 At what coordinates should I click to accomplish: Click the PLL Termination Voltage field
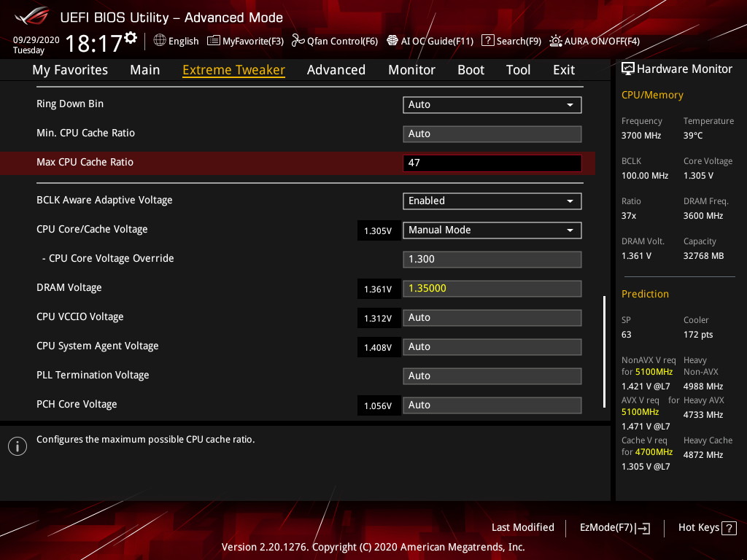492,376
